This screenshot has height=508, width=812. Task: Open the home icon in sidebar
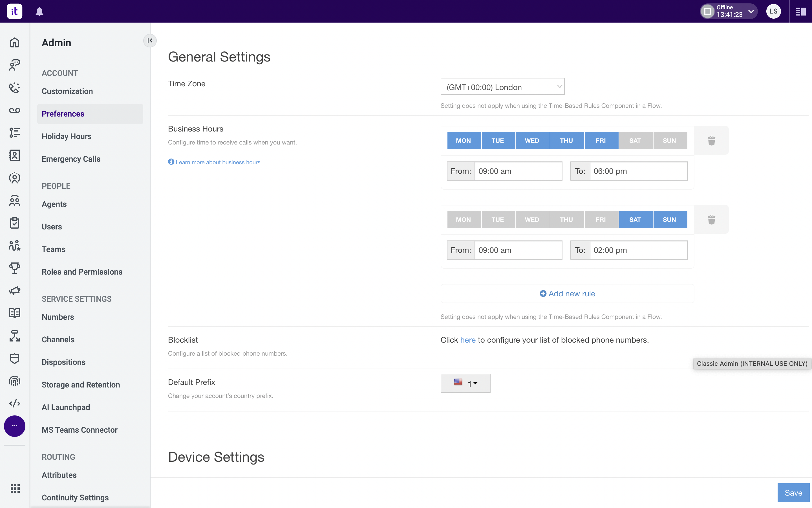(14, 42)
